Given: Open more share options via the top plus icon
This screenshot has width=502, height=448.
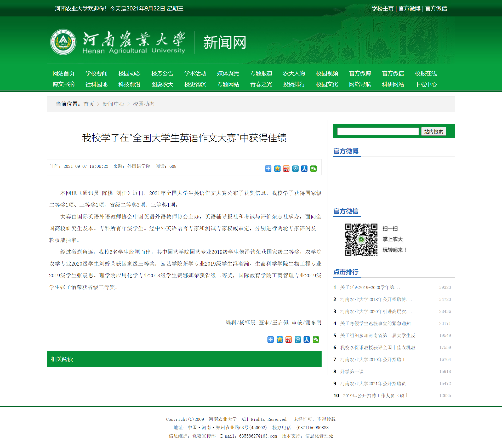Looking at the screenshot, I should 268,169.
